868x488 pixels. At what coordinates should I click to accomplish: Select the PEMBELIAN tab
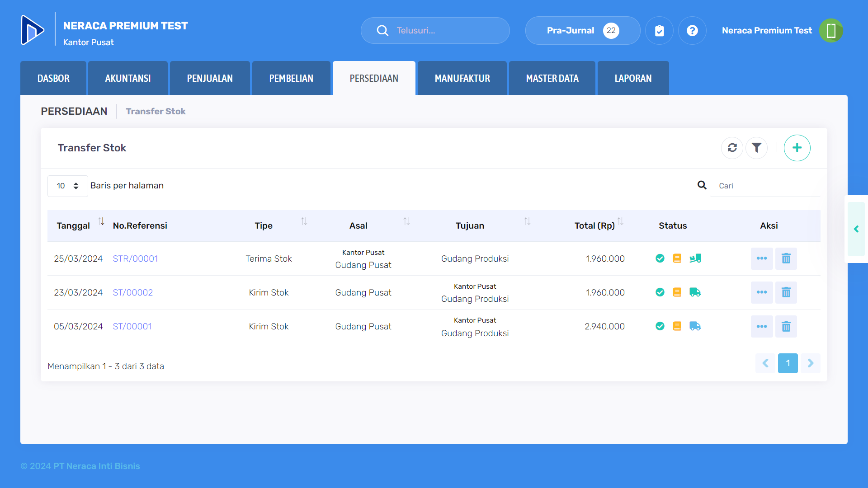(x=291, y=78)
